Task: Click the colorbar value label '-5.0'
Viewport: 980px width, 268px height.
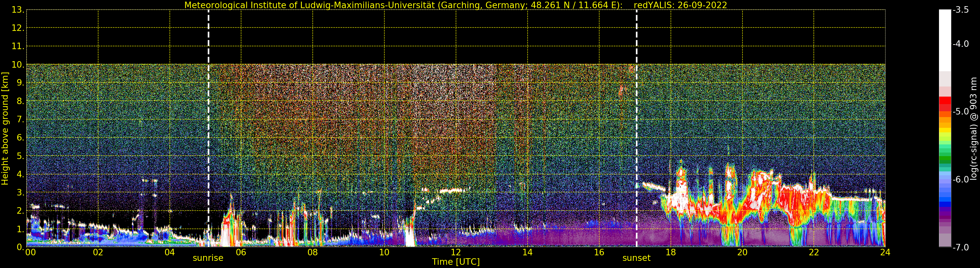Action: 960,111
